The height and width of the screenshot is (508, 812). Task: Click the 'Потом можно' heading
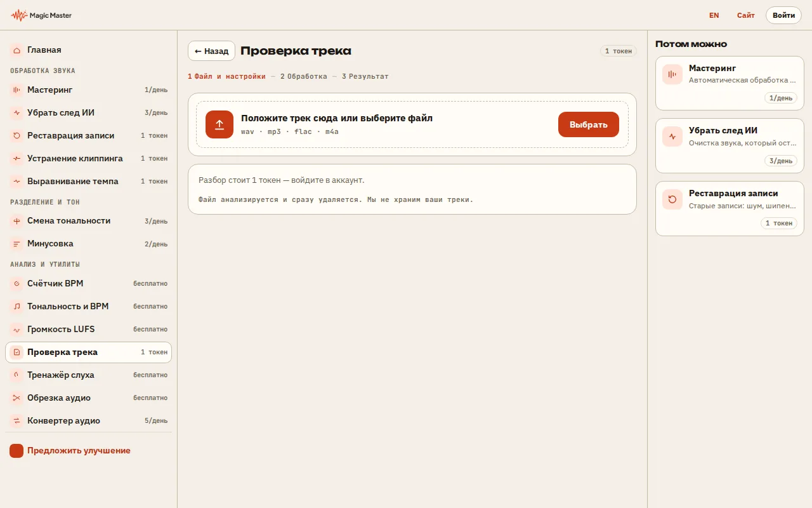[691, 44]
